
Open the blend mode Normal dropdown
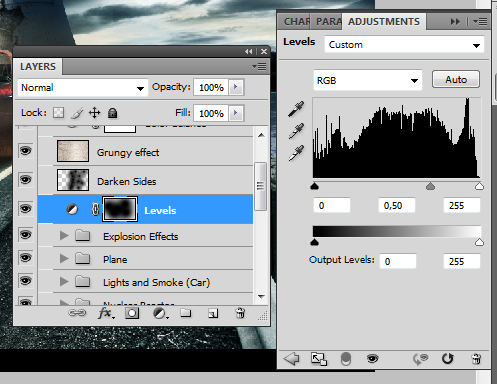83,88
